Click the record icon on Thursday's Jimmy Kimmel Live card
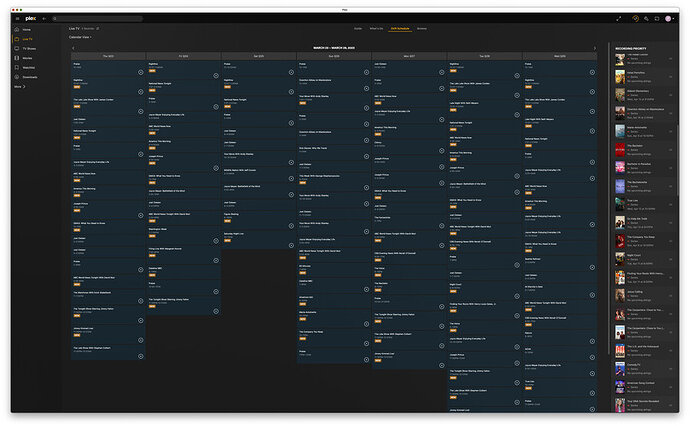This screenshot has height=426, width=690. point(141,340)
